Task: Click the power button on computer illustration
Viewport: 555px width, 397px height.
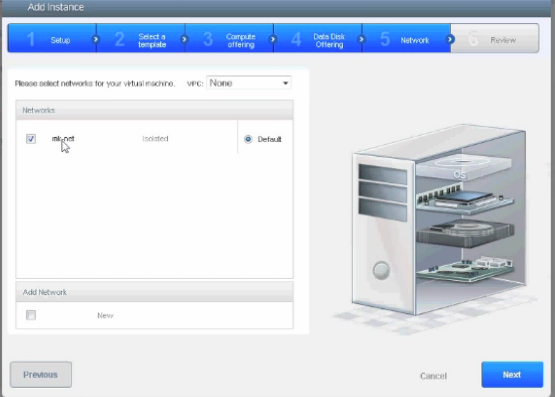Action: 381,270
